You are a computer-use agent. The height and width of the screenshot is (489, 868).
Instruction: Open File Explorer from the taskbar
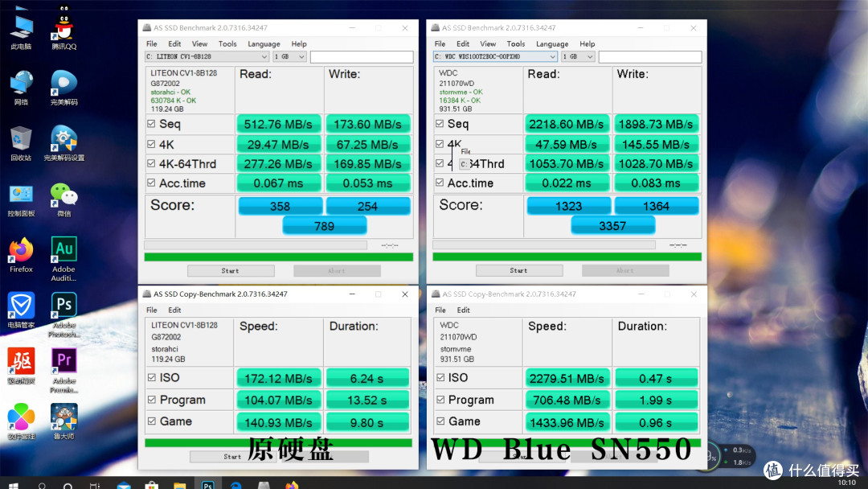click(179, 485)
